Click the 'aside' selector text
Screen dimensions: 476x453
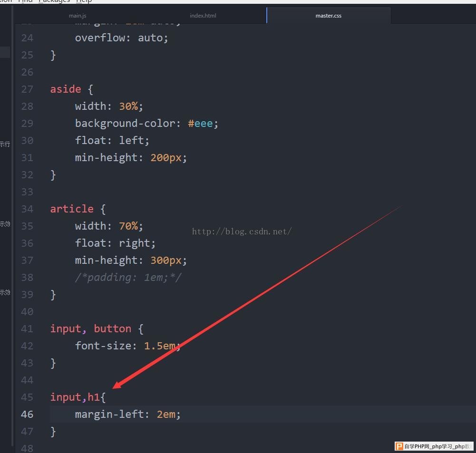point(66,89)
